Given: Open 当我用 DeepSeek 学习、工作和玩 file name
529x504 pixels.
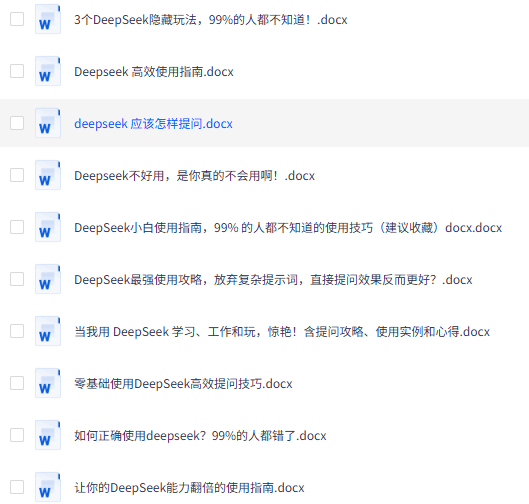Looking at the screenshot, I should click(282, 331).
